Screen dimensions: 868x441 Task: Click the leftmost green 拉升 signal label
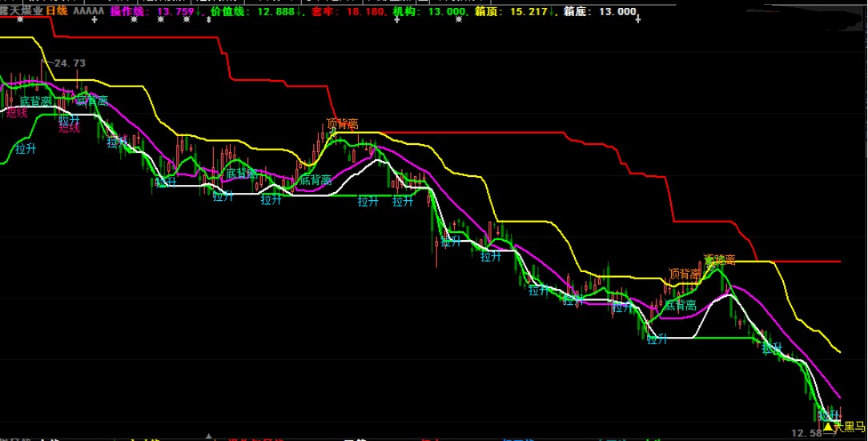coord(25,148)
